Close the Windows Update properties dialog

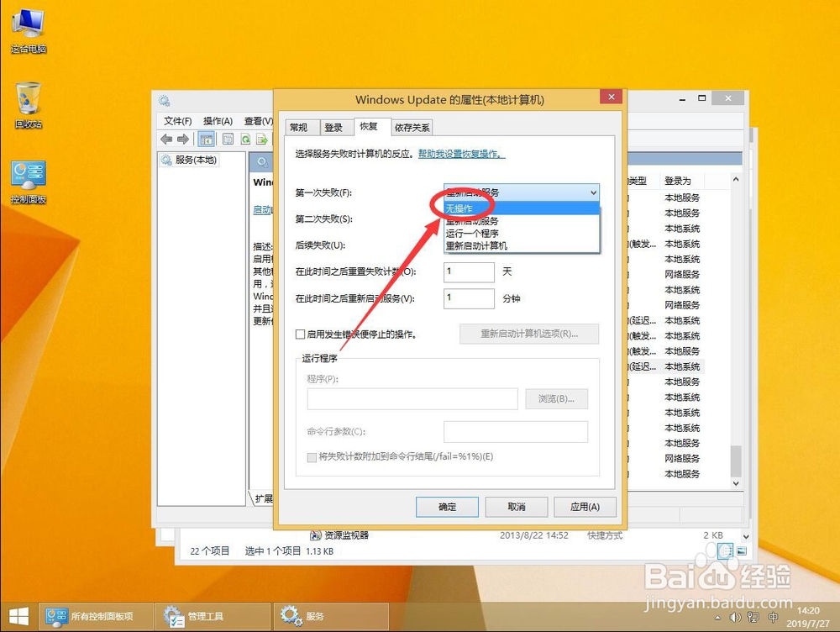pyautogui.click(x=611, y=97)
